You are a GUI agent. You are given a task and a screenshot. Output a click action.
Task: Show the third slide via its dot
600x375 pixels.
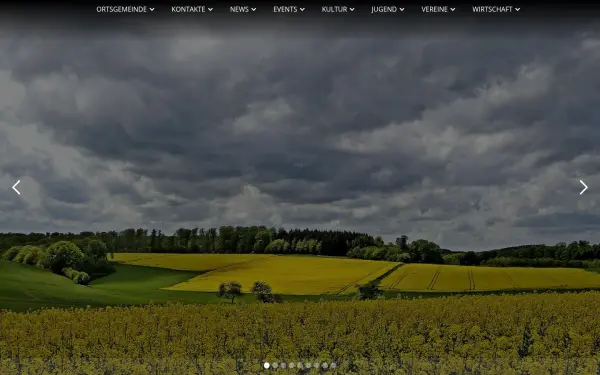tap(284, 365)
